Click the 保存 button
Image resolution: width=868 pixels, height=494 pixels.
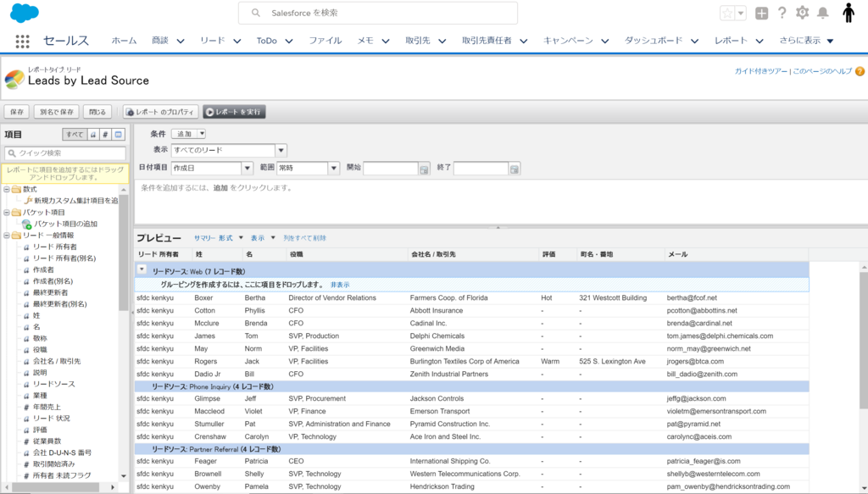coord(17,112)
